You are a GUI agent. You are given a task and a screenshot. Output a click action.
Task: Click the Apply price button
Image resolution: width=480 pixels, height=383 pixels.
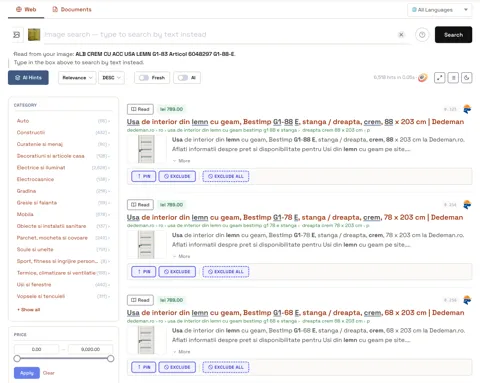(x=27, y=373)
